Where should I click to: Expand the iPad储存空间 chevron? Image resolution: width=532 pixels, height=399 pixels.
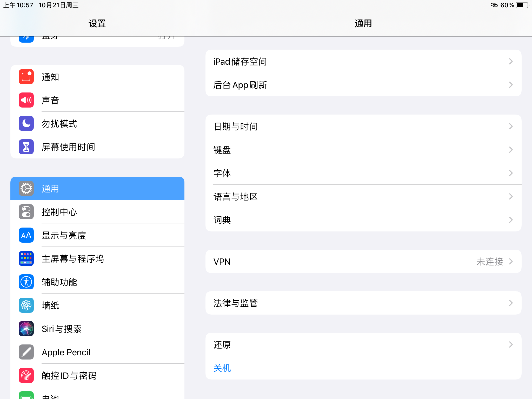(511, 61)
